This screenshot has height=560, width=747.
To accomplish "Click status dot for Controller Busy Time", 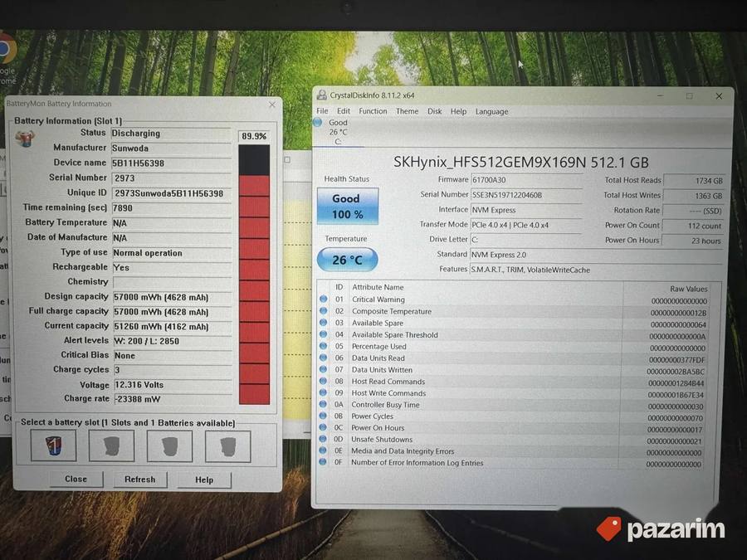I will coord(324,404).
